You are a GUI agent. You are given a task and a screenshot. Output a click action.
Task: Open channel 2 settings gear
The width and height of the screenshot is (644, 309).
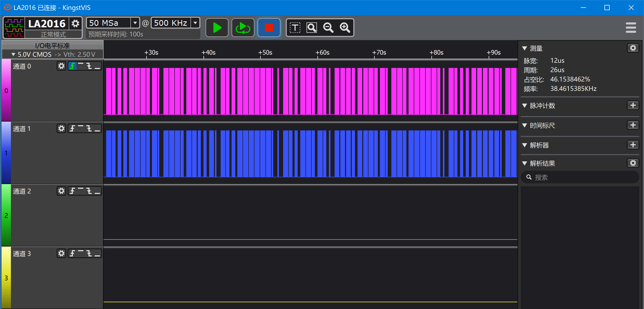[x=61, y=191]
